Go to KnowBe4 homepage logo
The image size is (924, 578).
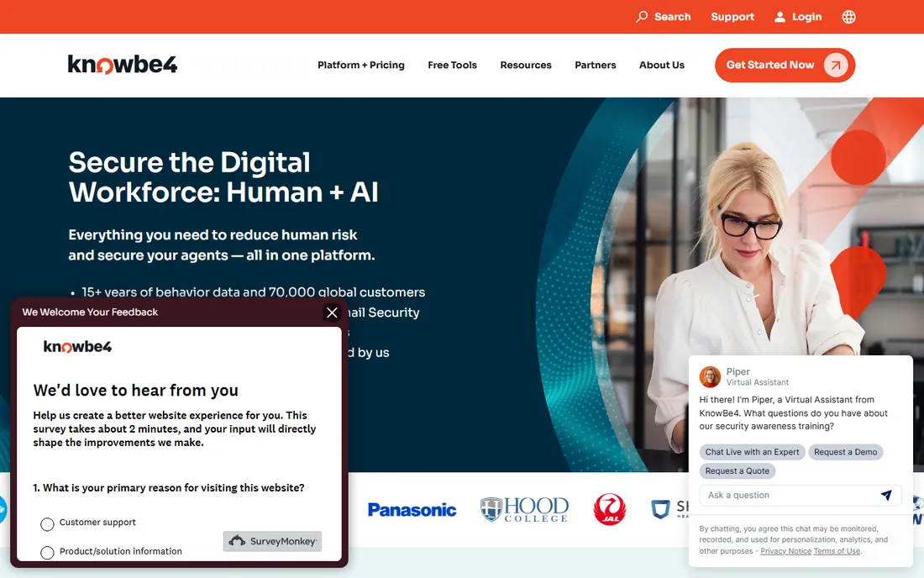click(123, 64)
